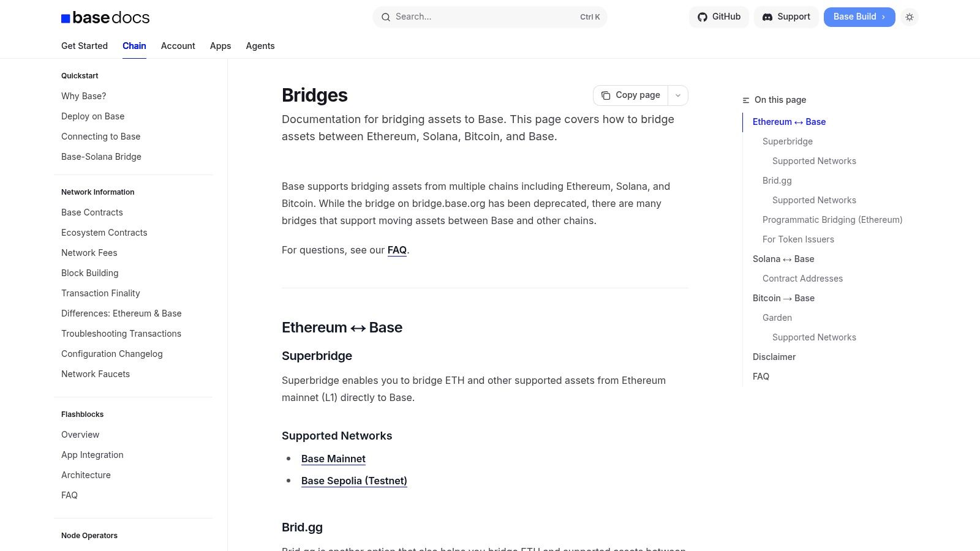The height and width of the screenshot is (551, 980).
Task: Open the Support button
Action: coord(786,17)
